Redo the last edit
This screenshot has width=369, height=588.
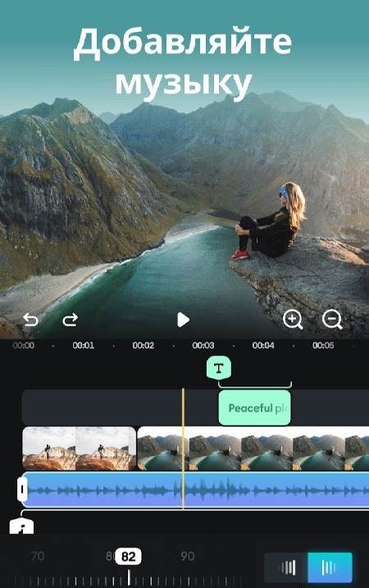[x=70, y=320]
